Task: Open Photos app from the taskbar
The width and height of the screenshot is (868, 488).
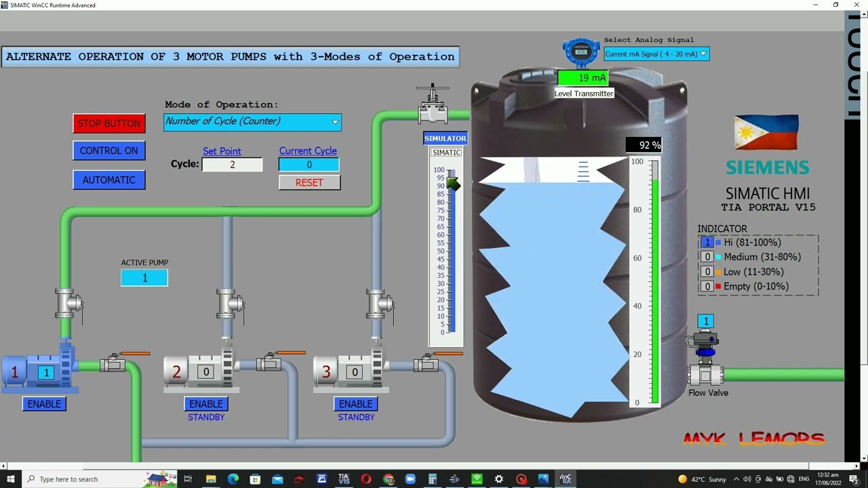Action: [x=543, y=479]
